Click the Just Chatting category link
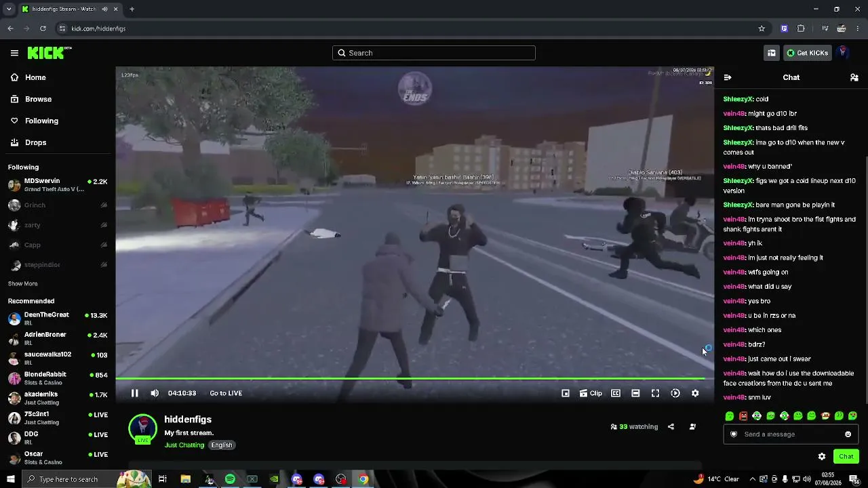The image size is (868, 488). tap(184, 445)
